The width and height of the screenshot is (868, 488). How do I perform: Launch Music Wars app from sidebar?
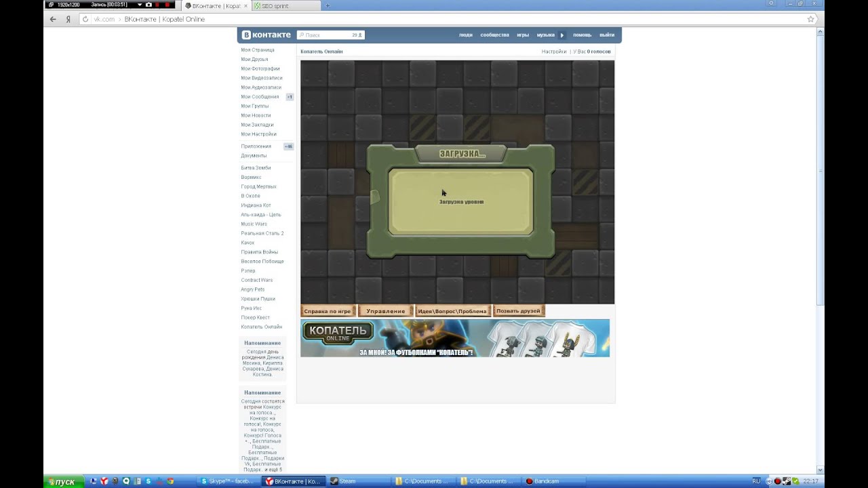pyautogui.click(x=254, y=224)
